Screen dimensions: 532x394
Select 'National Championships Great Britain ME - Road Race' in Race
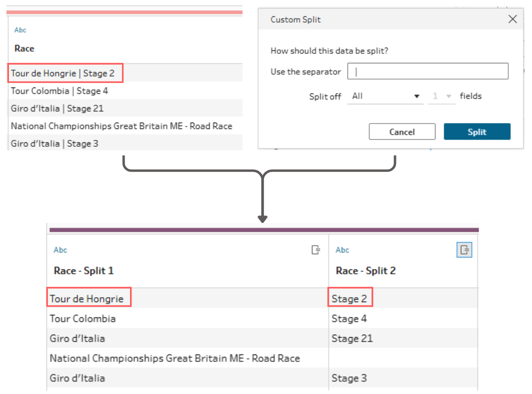tap(122, 126)
